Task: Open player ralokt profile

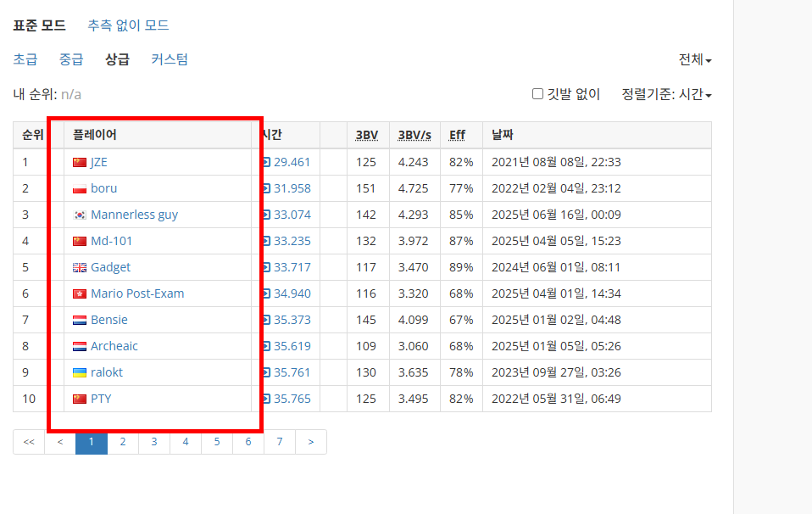Action: (107, 372)
